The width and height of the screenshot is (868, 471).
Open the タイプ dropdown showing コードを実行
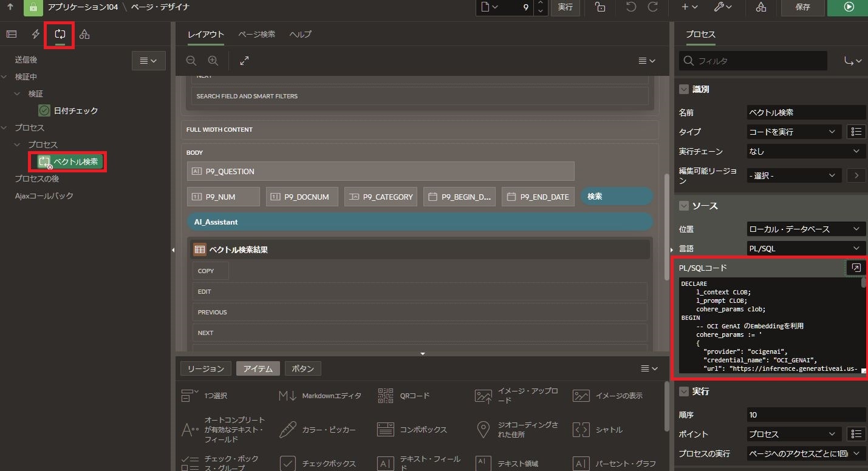795,132
